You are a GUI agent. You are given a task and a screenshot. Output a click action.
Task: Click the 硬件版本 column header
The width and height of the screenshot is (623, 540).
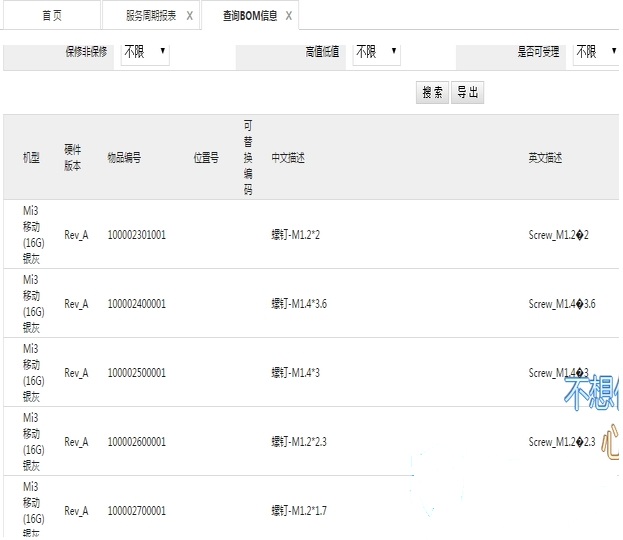pos(73,158)
